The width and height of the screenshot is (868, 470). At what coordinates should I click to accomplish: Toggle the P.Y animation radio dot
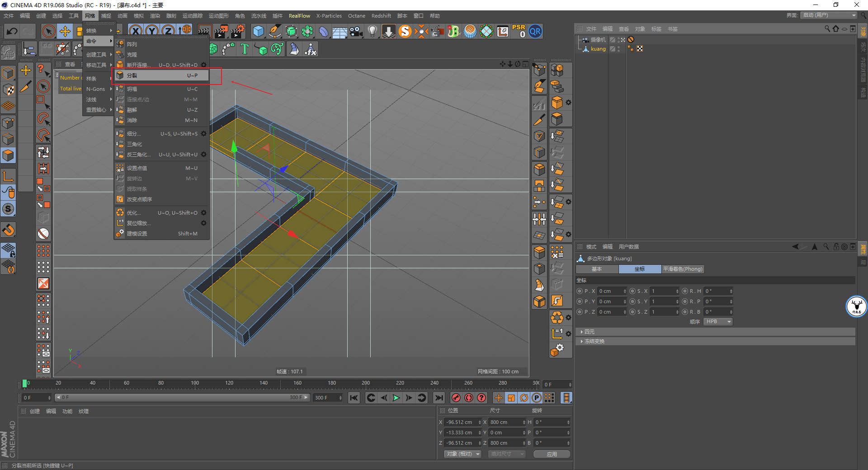pyautogui.click(x=580, y=301)
